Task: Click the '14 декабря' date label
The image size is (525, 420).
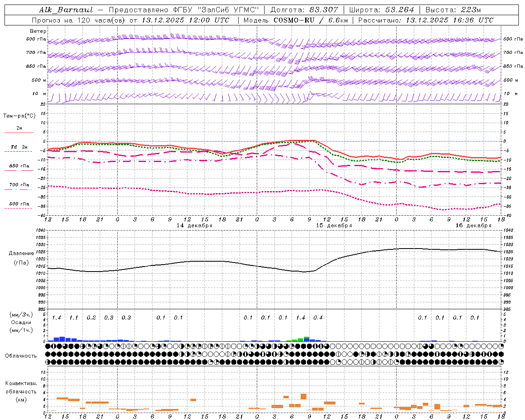Action: 194,226
